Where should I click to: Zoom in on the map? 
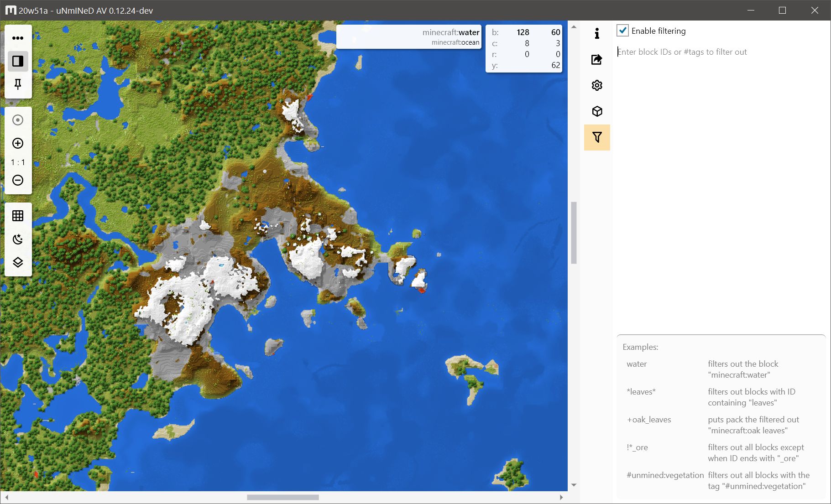point(18,143)
